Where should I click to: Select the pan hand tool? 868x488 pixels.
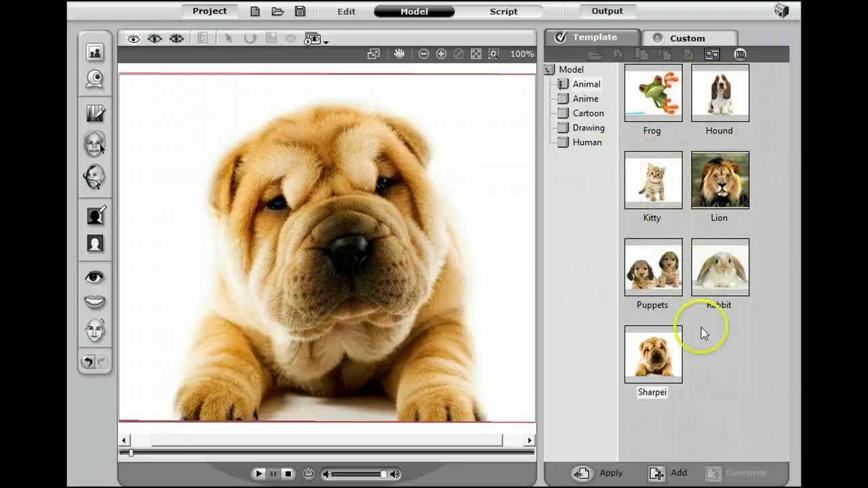click(399, 54)
